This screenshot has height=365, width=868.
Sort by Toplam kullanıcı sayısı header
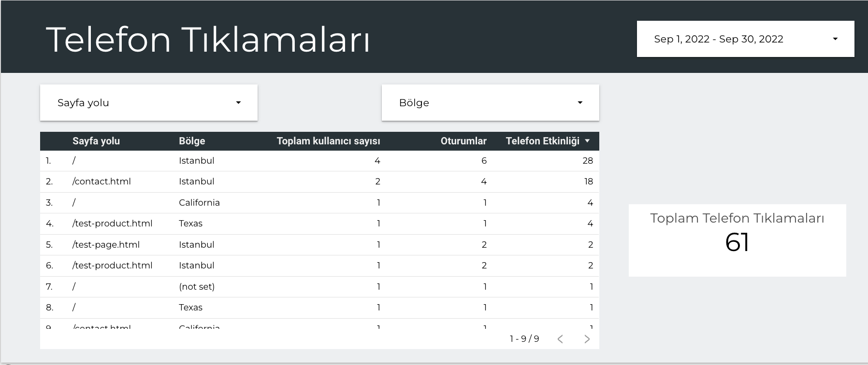click(x=328, y=141)
